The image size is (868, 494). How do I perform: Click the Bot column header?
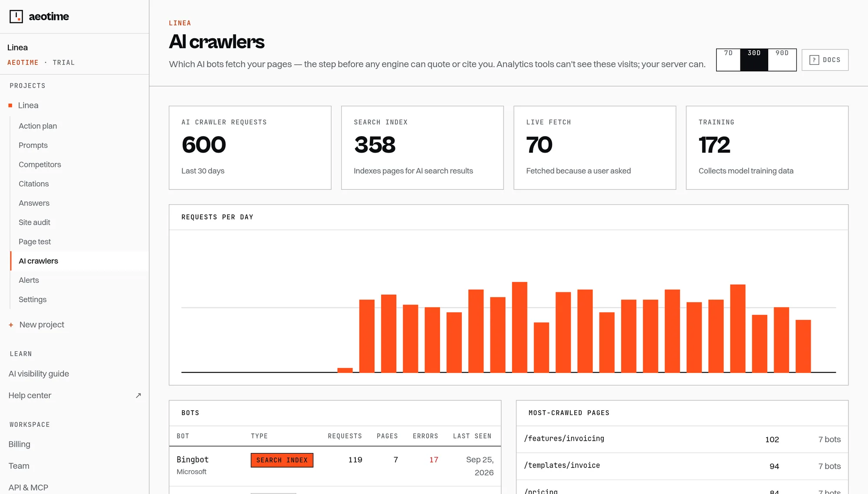(183, 436)
